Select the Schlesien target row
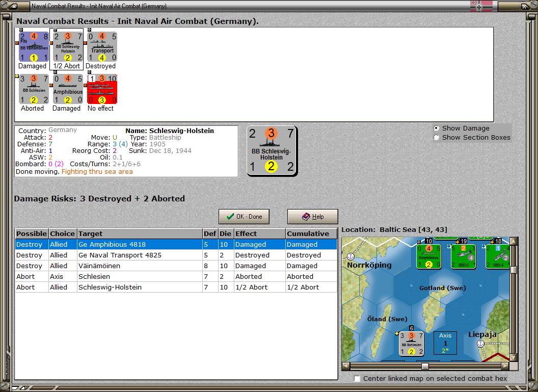 click(176, 276)
